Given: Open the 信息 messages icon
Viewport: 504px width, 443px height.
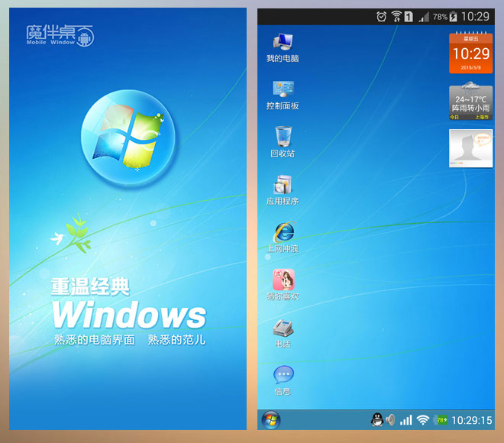Looking at the screenshot, I should [x=283, y=380].
